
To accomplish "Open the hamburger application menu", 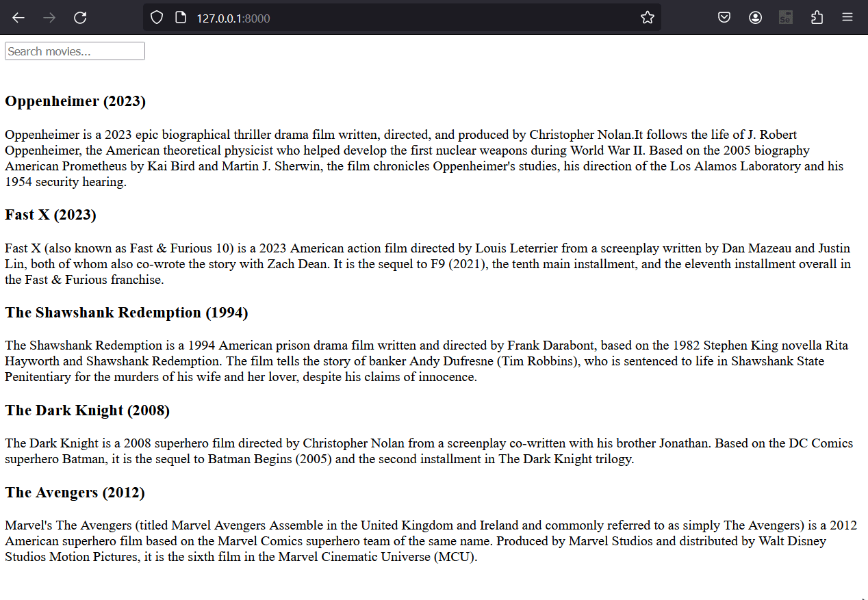I will (847, 18).
